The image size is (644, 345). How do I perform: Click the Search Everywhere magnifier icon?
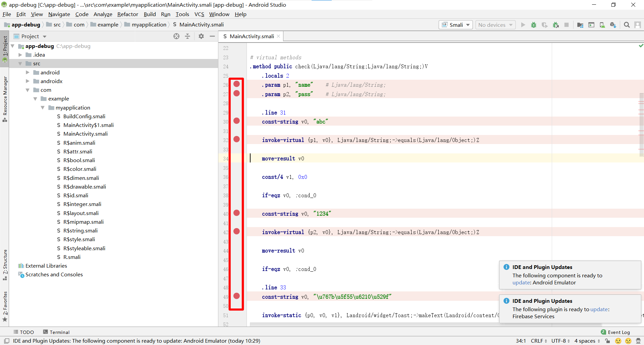(627, 25)
